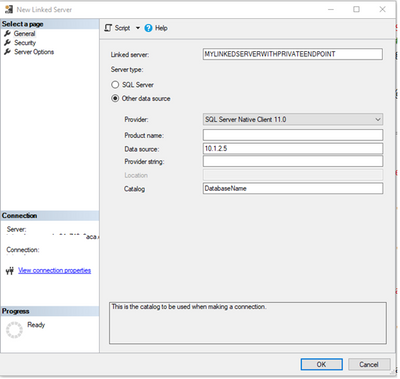The width and height of the screenshot is (400, 379).
Task: Click the Ready progress spinner icon
Action: click(14, 330)
